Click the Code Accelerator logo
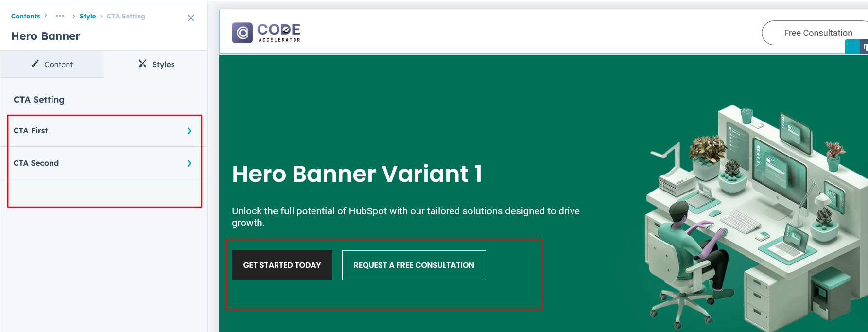Image resolution: width=868 pixels, height=332 pixels. click(x=266, y=33)
